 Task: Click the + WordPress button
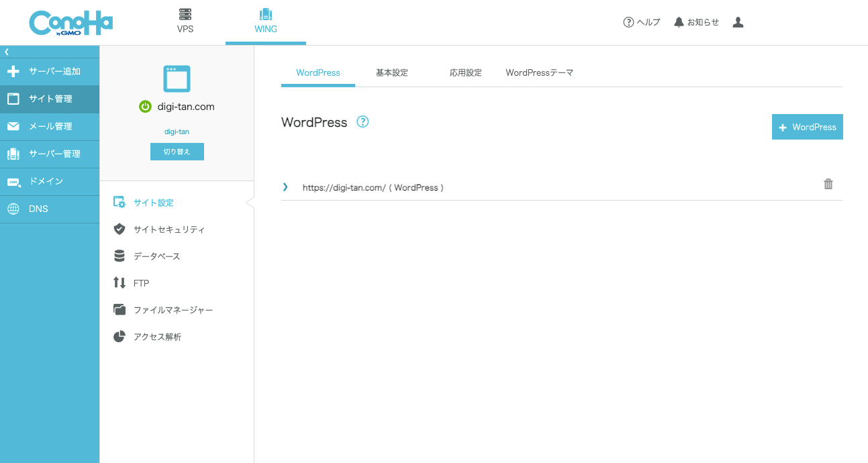pyautogui.click(x=807, y=127)
